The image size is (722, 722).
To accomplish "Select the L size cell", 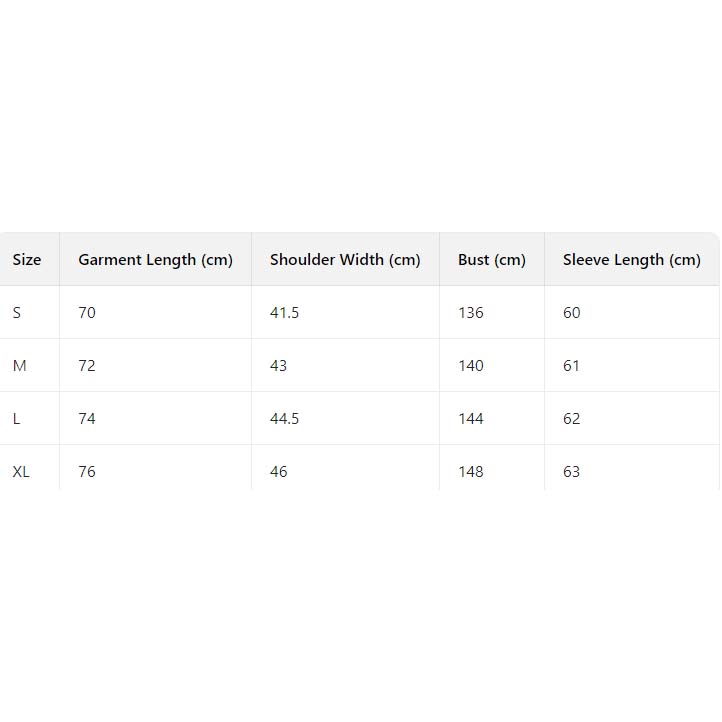I will (x=17, y=419).
